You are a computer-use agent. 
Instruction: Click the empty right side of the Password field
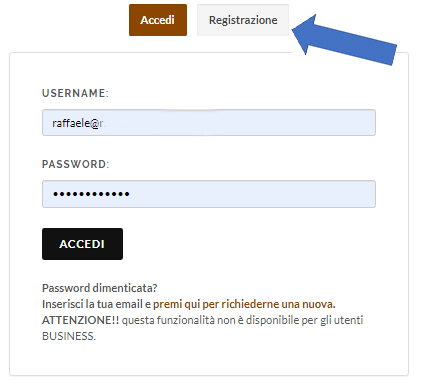pyautogui.click(x=300, y=194)
